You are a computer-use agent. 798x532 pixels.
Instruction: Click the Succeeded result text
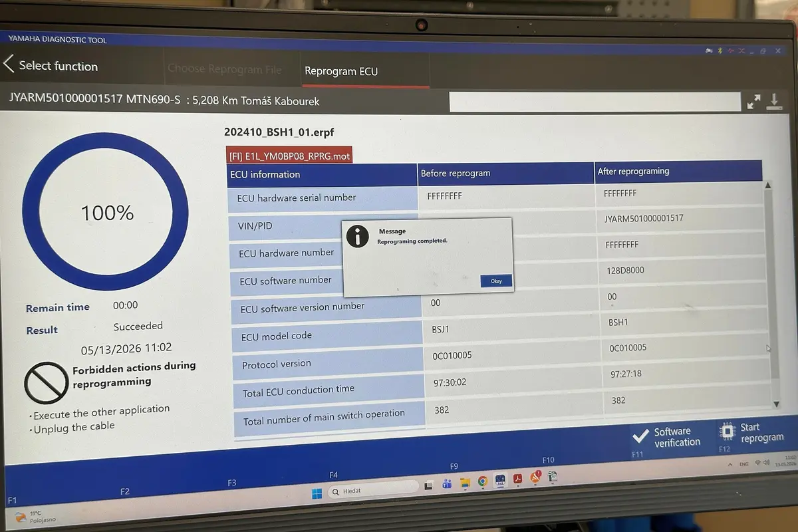point(138,327)
